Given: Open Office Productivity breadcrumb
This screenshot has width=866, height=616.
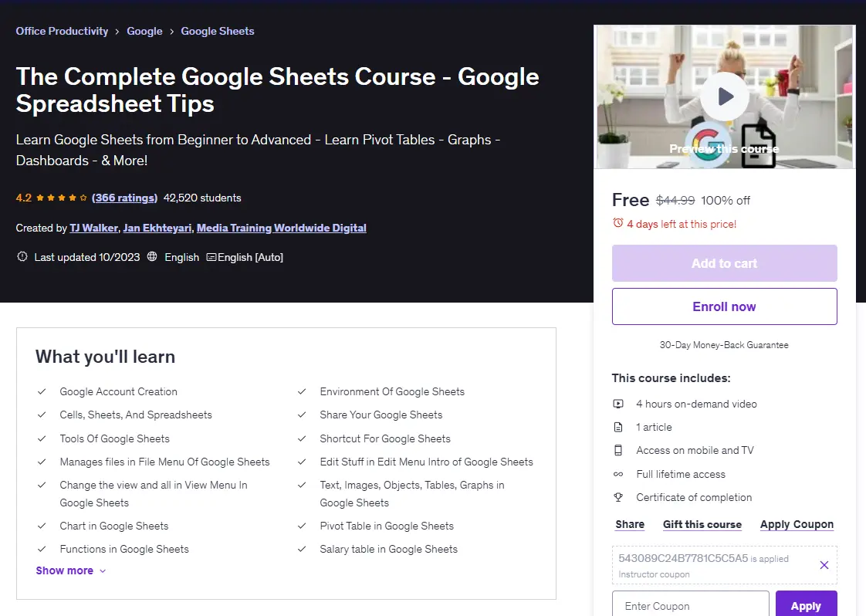Looking at the screenshot, I should coord(62,31).
